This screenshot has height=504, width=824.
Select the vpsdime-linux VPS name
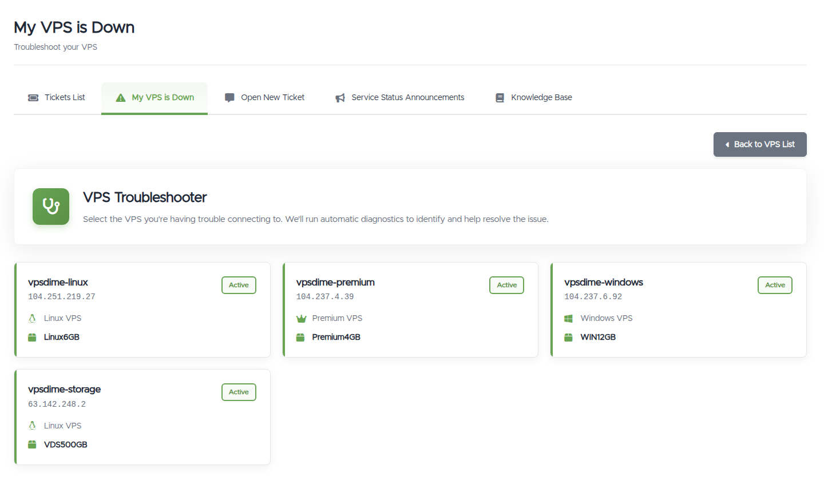tap(58, 282)
